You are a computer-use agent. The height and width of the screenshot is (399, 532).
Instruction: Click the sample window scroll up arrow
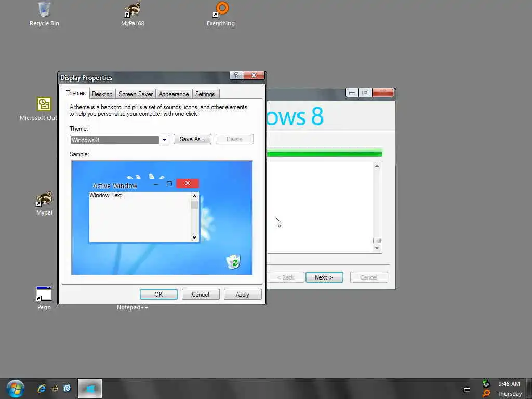[x=194, y=196]
